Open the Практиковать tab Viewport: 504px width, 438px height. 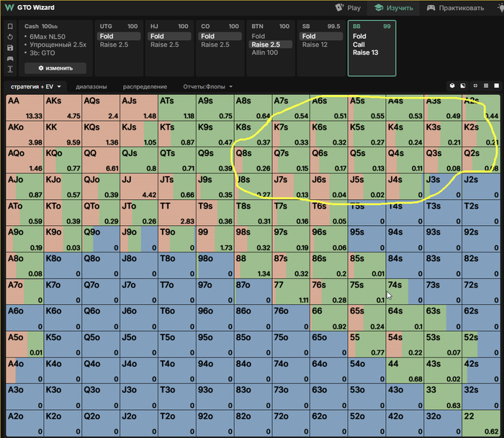pyautogui.click(x=456, y=8)
